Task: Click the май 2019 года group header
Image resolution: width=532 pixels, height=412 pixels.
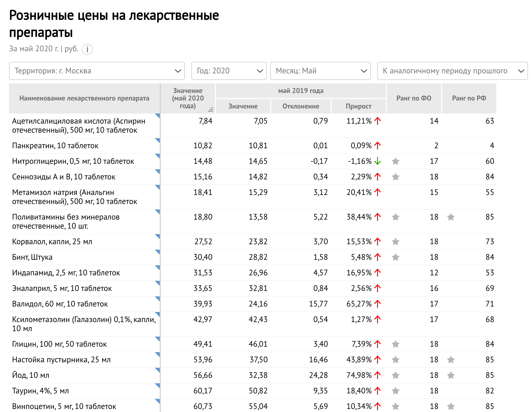Action: [x=301, y=91]
